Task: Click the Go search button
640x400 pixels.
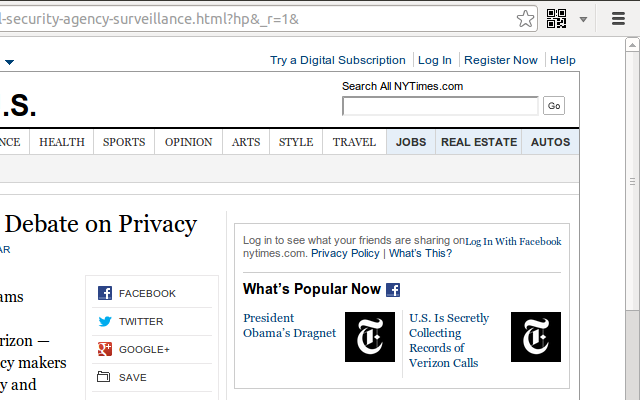Action: point(554,106)
